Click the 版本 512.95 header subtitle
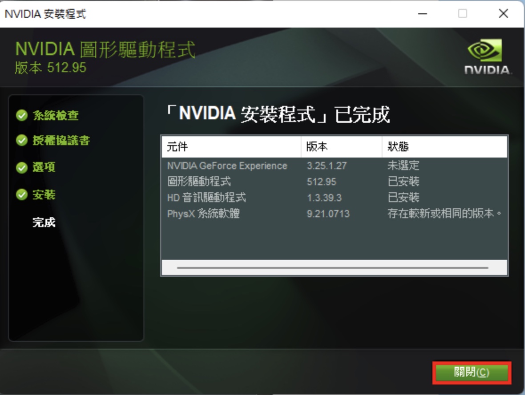This screenshot has height=397, width=532. 51,69
